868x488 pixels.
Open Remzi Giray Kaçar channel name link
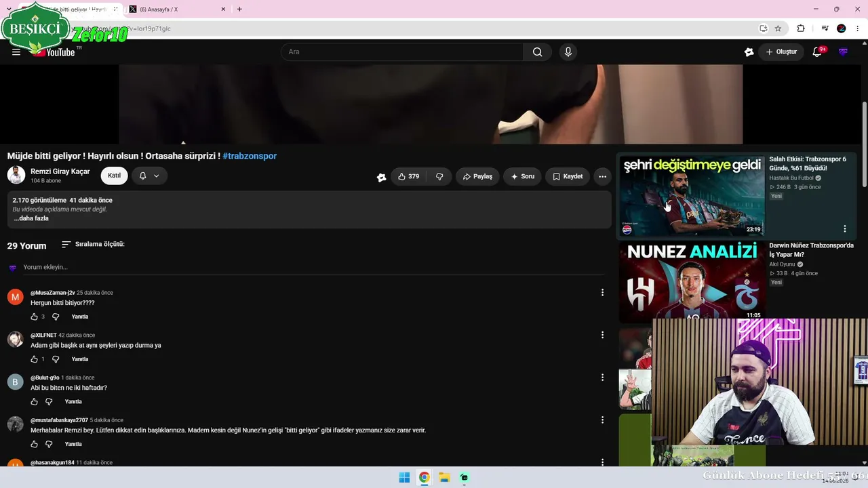pyautogui.click(x=60, y=171)
